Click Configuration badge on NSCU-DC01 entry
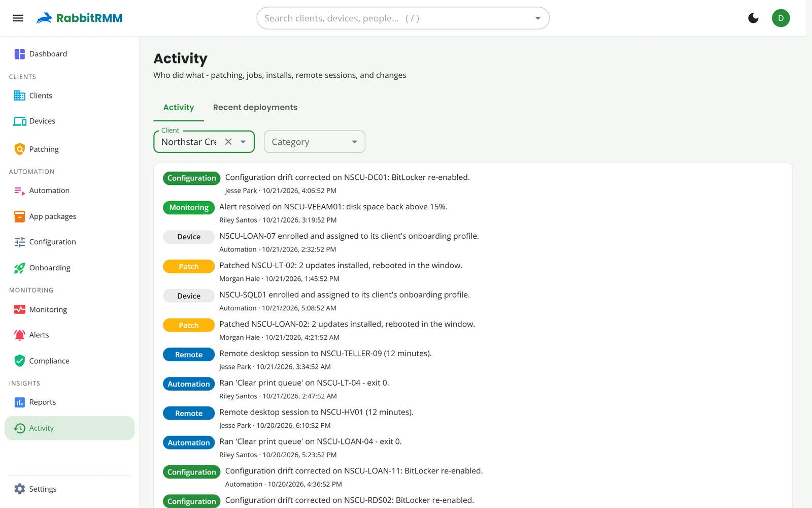Viewport: 812px width, 508px height. pyautogui.click(x=192, y=178)
